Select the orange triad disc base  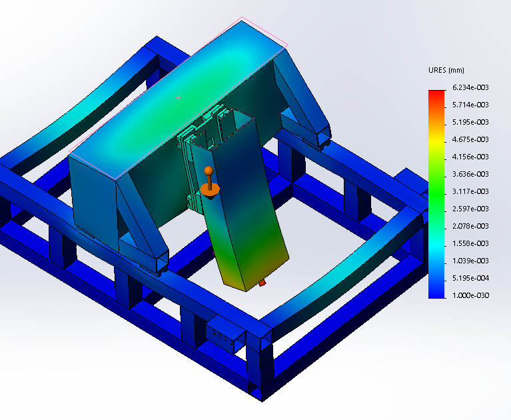(x=209, y=190)
